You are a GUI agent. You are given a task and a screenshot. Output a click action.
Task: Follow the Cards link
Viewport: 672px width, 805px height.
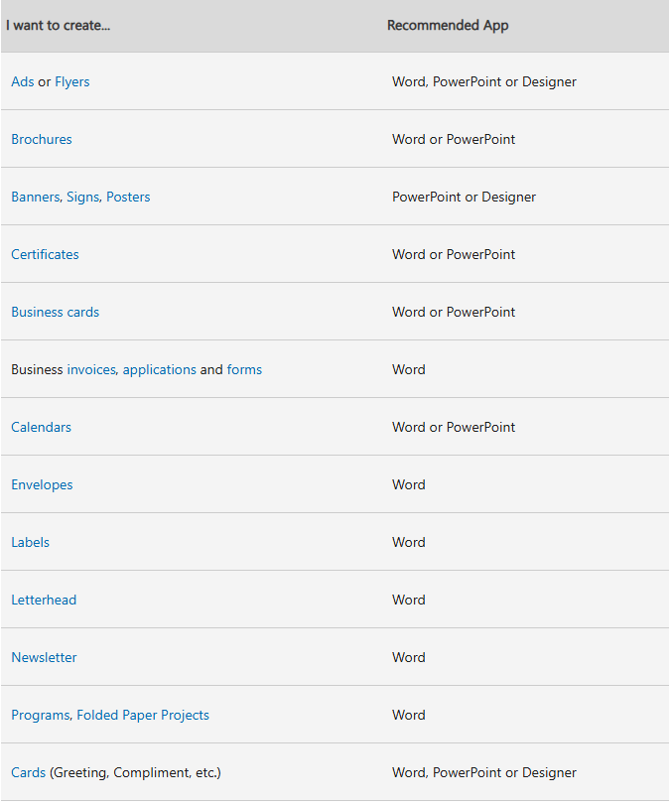[29, 772]
